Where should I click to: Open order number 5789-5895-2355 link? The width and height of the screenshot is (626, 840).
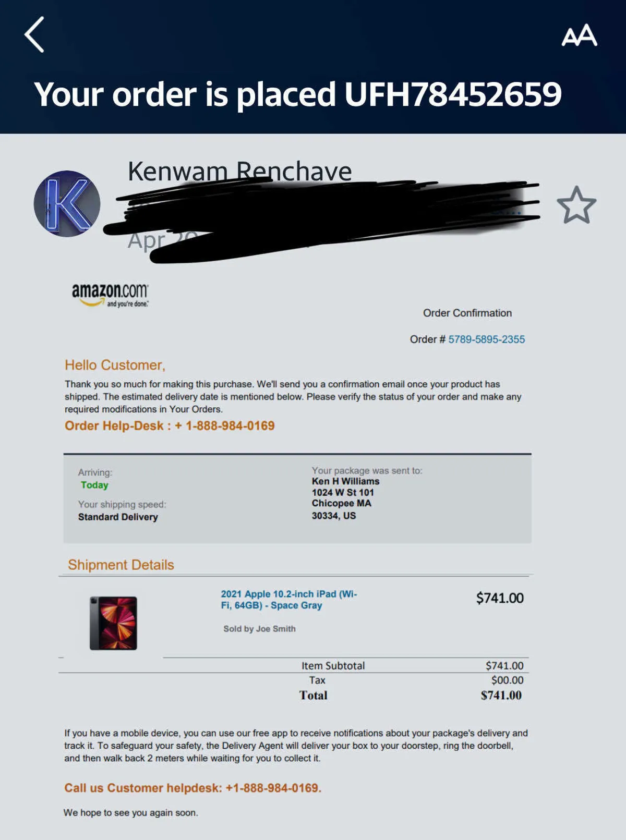point(486,339)
